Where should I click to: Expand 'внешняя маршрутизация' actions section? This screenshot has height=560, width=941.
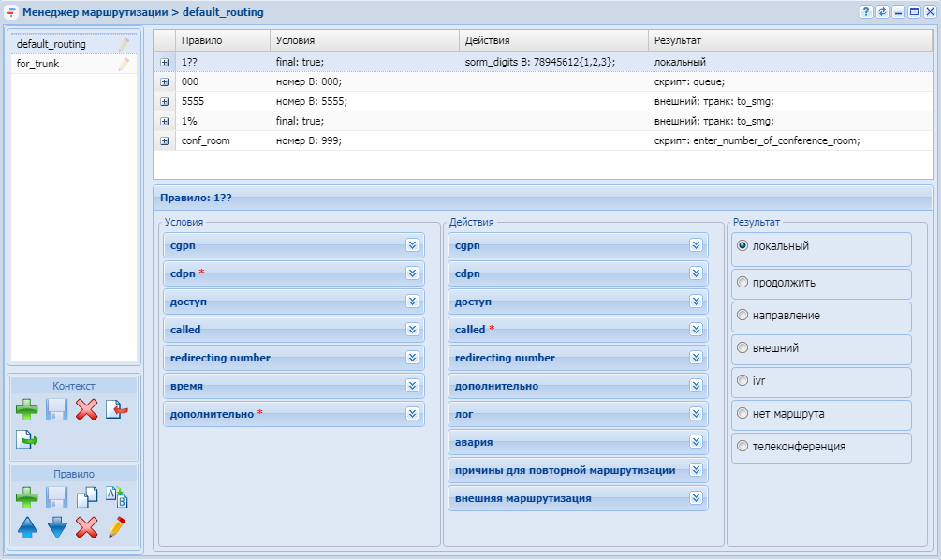click(x=696, y=498)
